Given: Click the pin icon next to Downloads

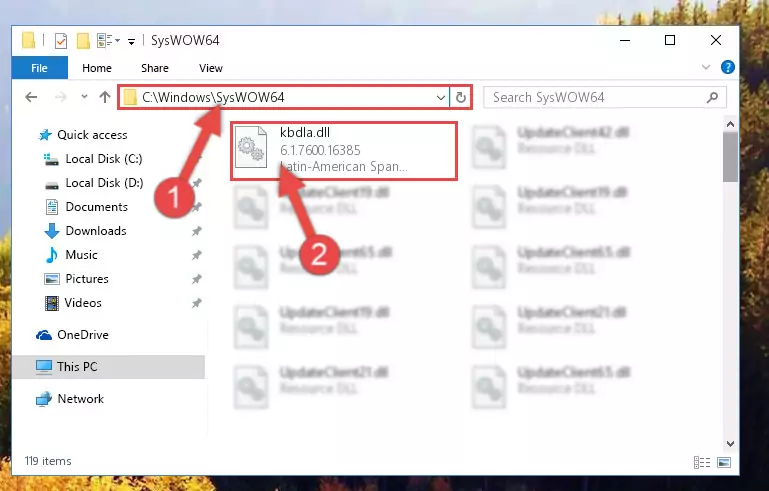Looking at the screenshot, I should 197,231.
